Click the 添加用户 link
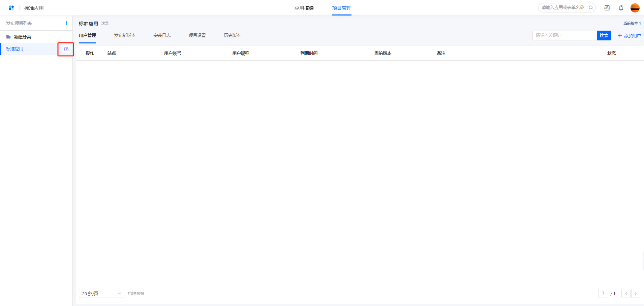644x306 pixels. (x=629, y=36)
